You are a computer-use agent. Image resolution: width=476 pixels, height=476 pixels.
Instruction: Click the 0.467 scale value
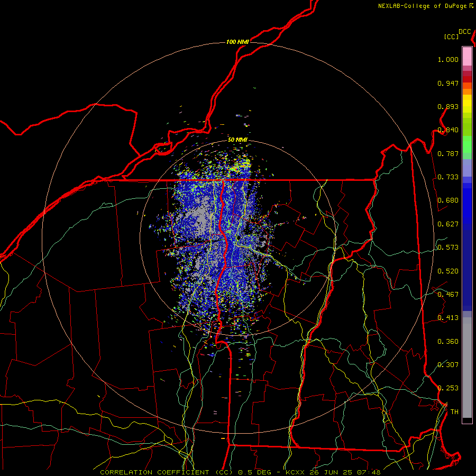(x=448, y=295)
